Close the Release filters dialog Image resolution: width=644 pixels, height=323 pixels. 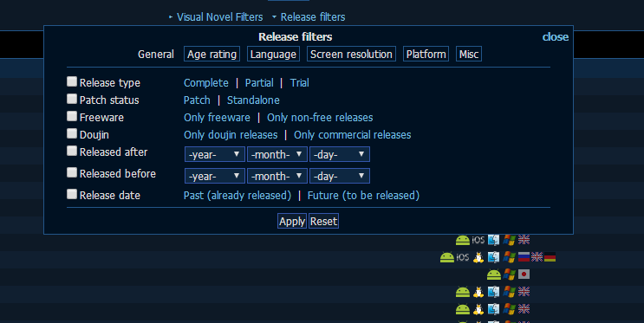point(556,37)
